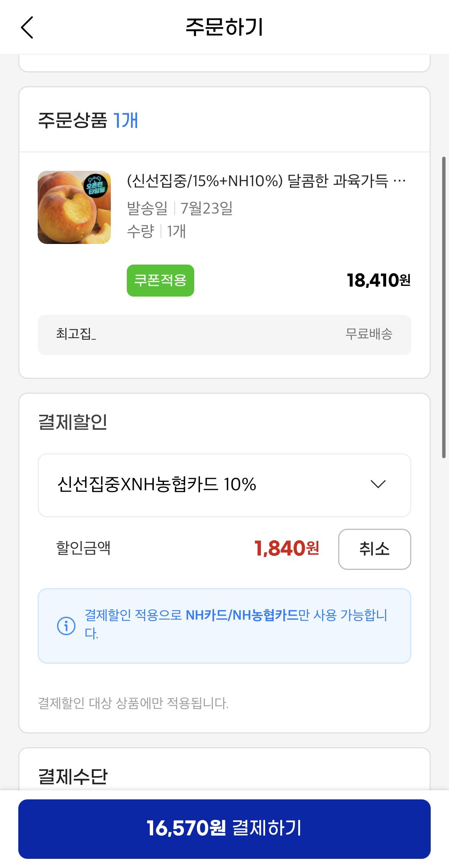Cancel the discount with the 취소 button
449x868 pixels.
tap(374, 549)
